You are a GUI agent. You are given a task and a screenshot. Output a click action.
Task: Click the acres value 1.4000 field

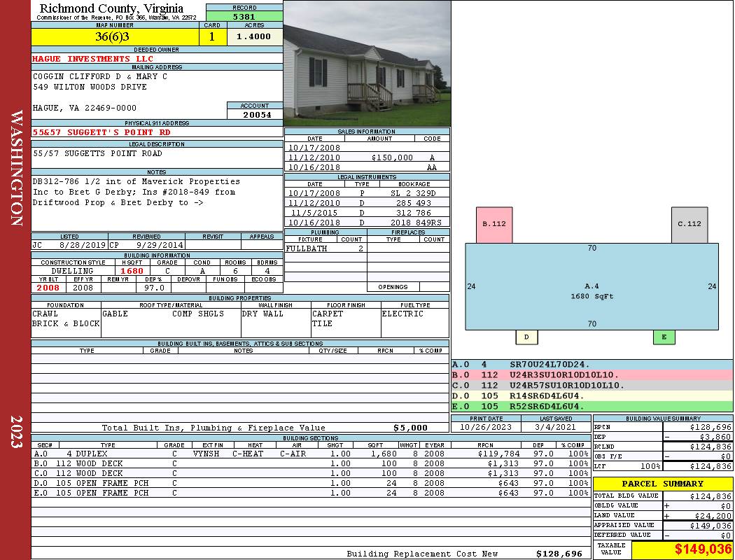pos(255,36)
